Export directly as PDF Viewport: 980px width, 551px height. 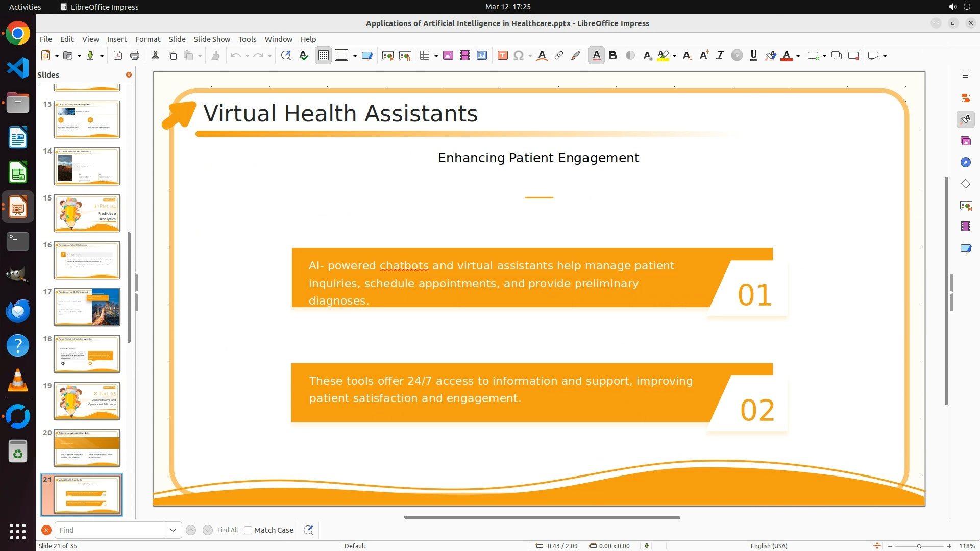pyautogui.click(x=118, y=56)
